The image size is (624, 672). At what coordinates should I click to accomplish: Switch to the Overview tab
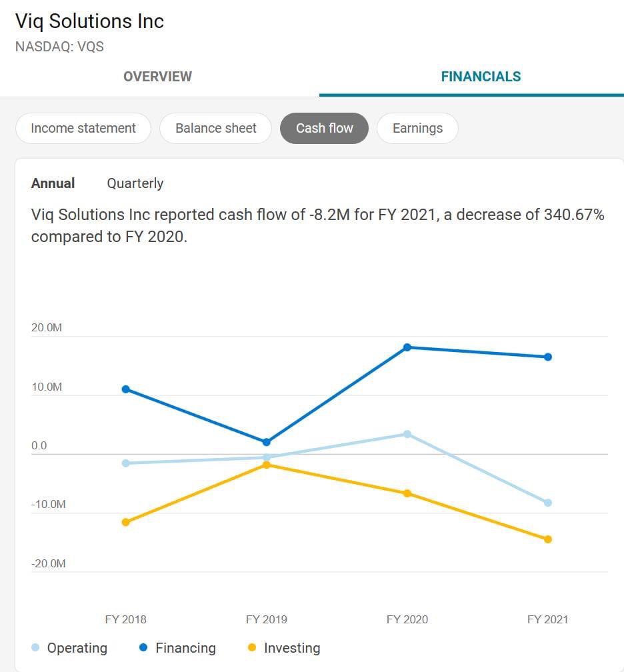coord(157,76)
